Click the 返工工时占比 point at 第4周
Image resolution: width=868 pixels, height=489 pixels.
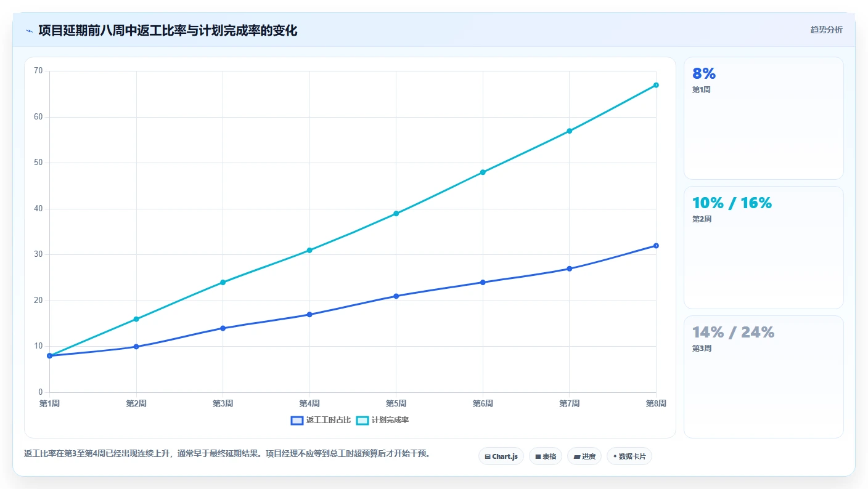pos(309,315)
